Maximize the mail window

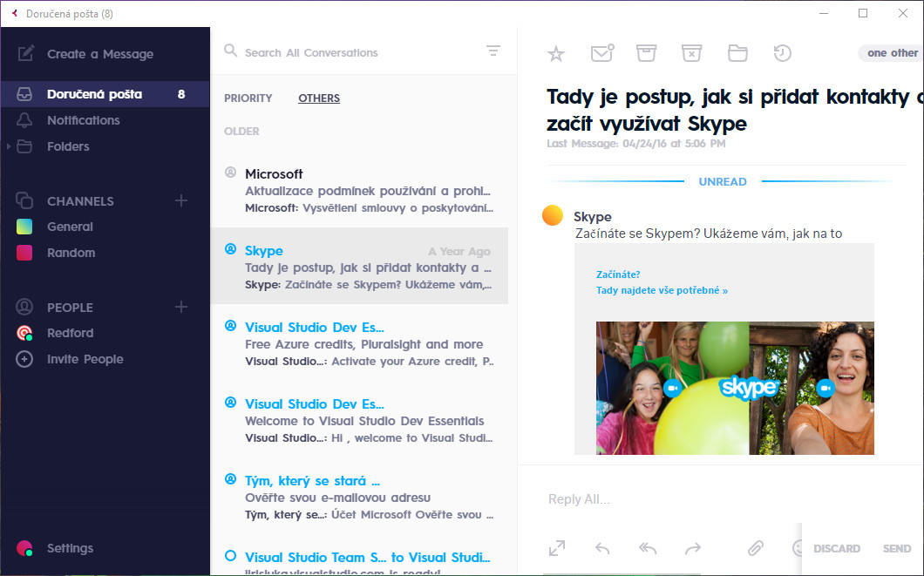point(863,13)
